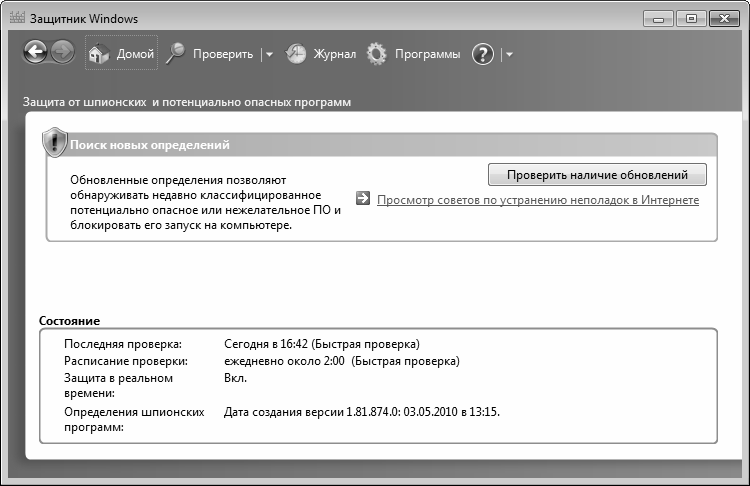The width and height of the screenshot is (750, 486).
Task: Select the text Сегодня в 16:42 (Быстрая проверка)
Action: [x=322, y=344]
